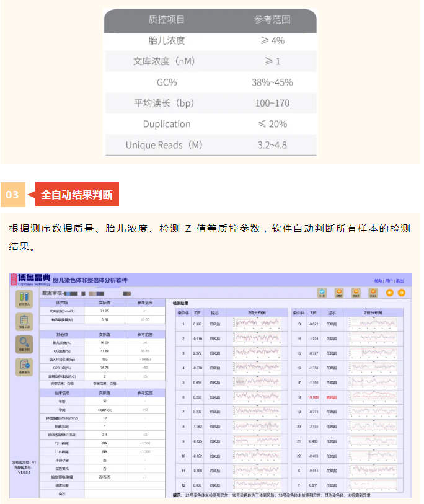Click chromosome 20 Z value -2.195
Image resolution: width=424 pixels, height=504 pixels.
(x=314, y=427)
